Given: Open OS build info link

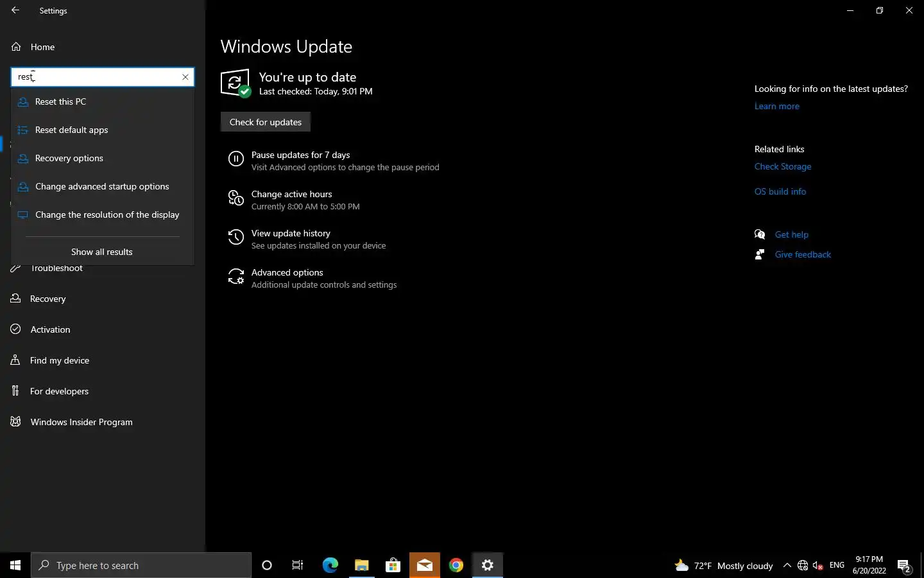Looking at the screenshot, I should pyautogui.click(x=780, y=191).
